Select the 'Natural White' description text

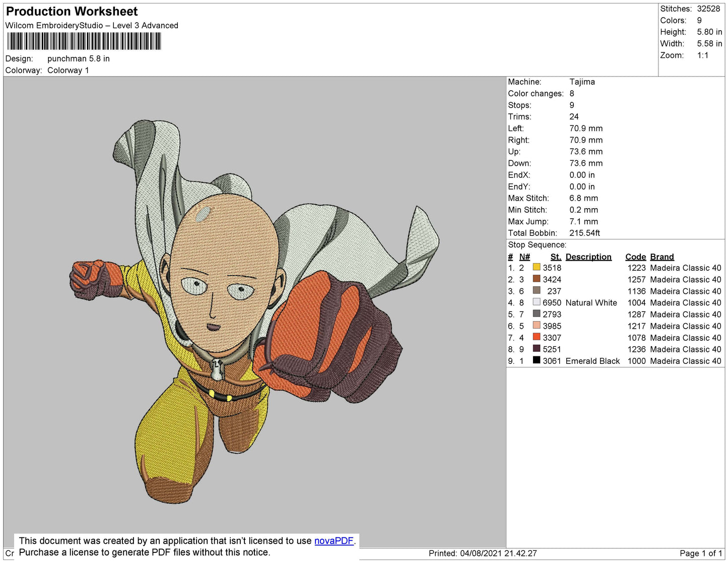click(591, 303)
